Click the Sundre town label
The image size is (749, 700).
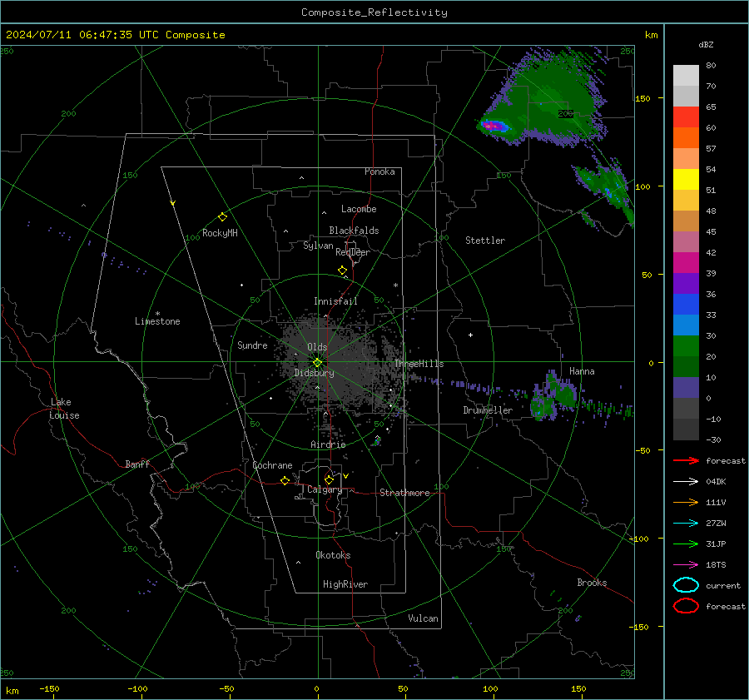(x=252, y=345)
